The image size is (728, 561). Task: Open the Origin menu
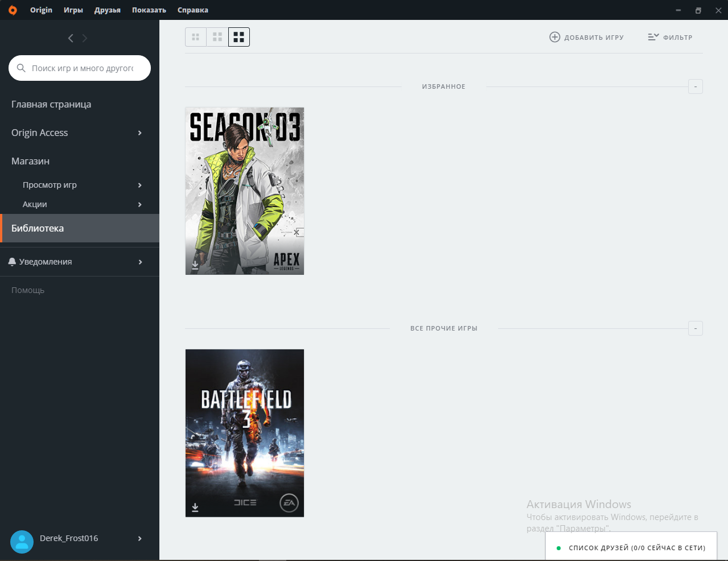point(41,10)
